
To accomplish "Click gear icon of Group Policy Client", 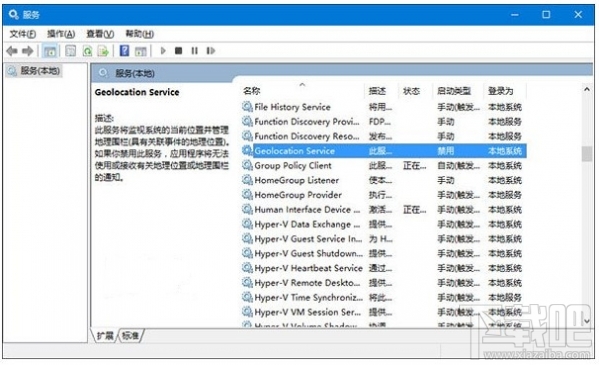I will coord(247,165).
